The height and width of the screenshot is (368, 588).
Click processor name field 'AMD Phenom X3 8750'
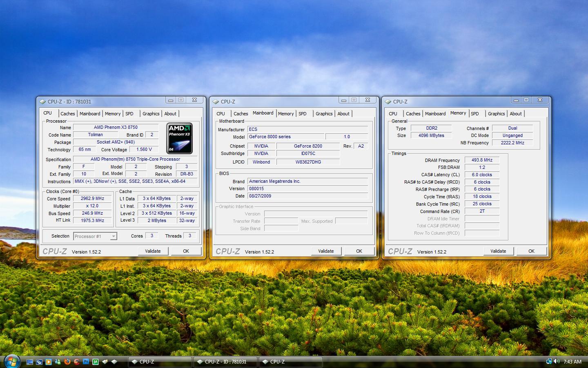[116, 128]
